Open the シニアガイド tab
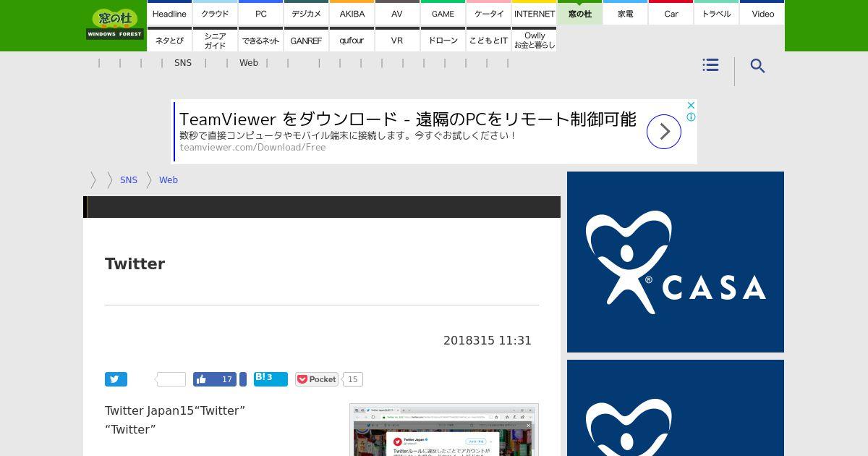This screenshot has height=456, width=868. point(215,40)
